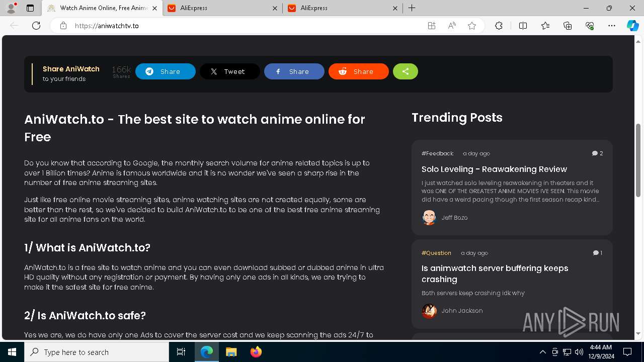Switch to the first AliExpress tab
The width and height of the screenshot is (644, 362).
[x=222, y=8]
